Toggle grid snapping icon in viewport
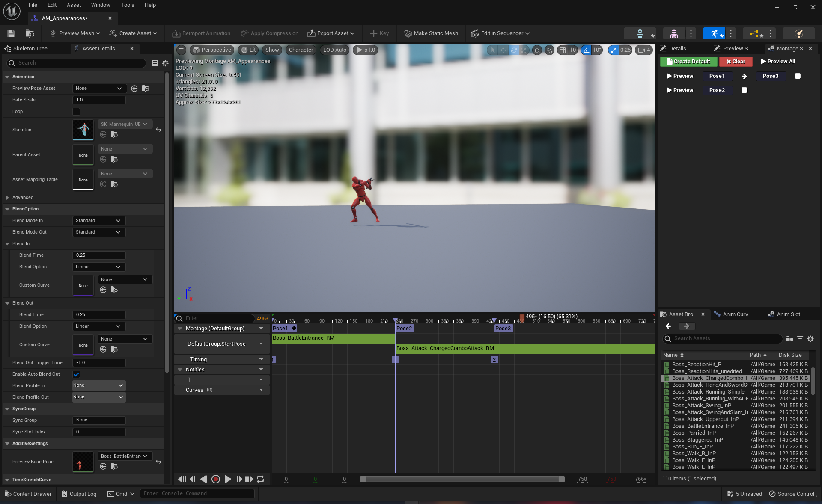This screenshot has width=822, height=504. click(x=563, y=50)
